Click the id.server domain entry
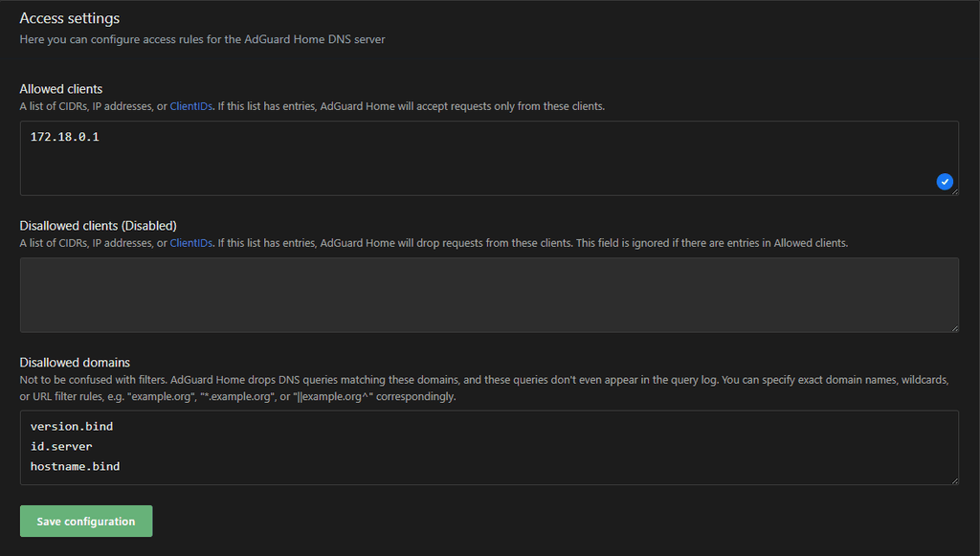Image resolution: width=980 pixels, height=556 pixels. tap(61, 446)
